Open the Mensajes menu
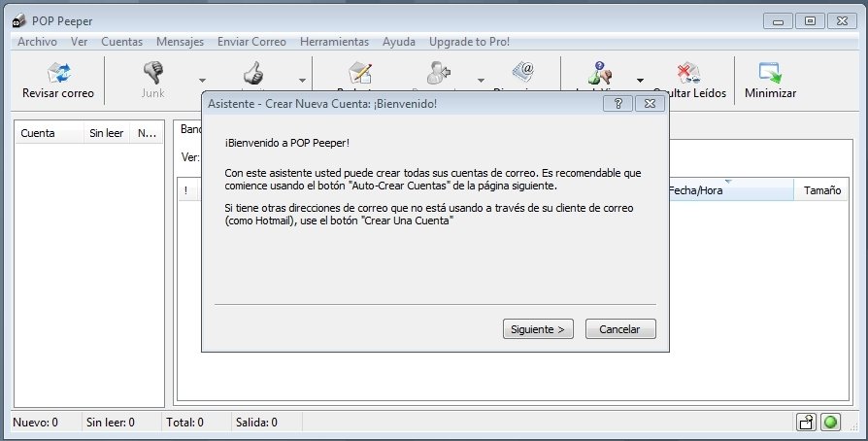This screenshot has height=441, width=868. [180, 42]
